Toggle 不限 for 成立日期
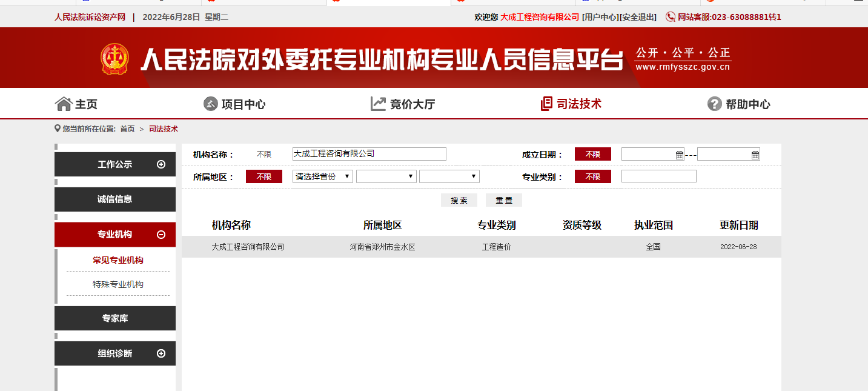Image resolution: width=868 pixels, height=391 pixels. [x=592, y=155]
